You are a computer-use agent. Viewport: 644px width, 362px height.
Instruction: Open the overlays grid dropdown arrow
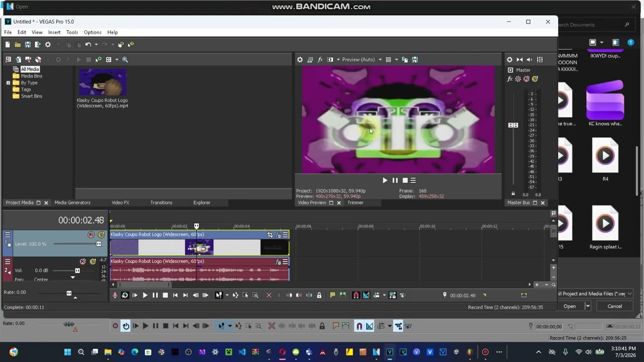tap(396, 60)
